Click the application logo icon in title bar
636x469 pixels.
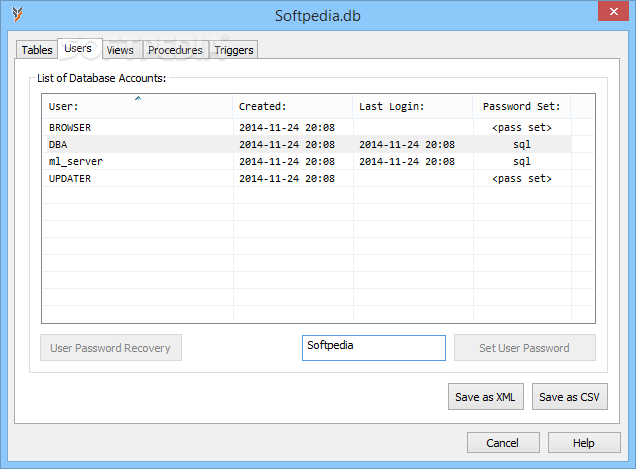pos(17,15)
